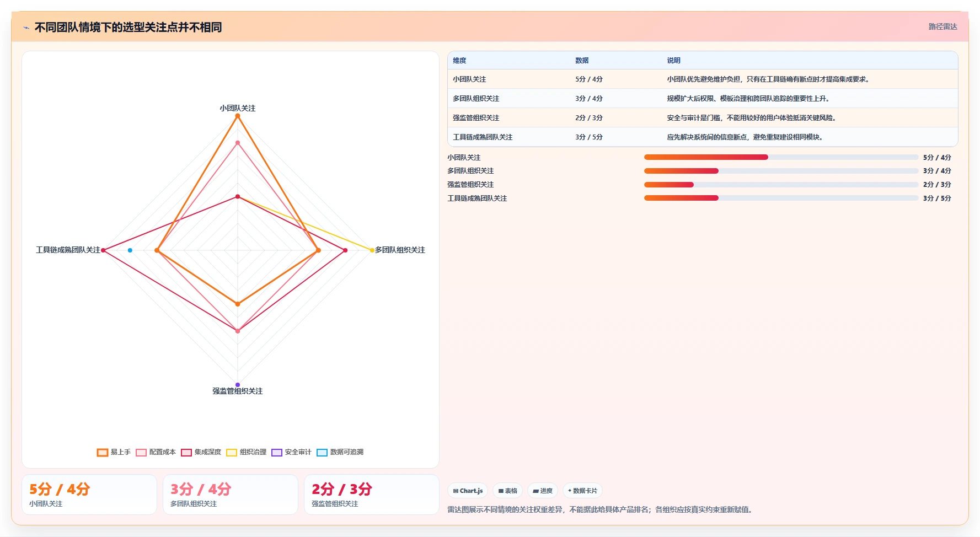Image resolution: width=980 pixels, height=537 pixels.
Task: Click the 小团队关注 axis label on the radar chart
Action: [238, 108]
